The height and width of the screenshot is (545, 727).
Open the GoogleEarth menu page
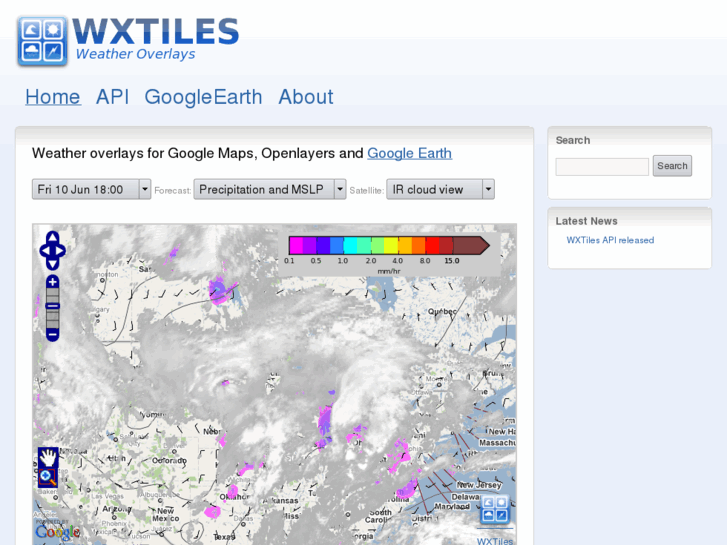pos(203,97)
